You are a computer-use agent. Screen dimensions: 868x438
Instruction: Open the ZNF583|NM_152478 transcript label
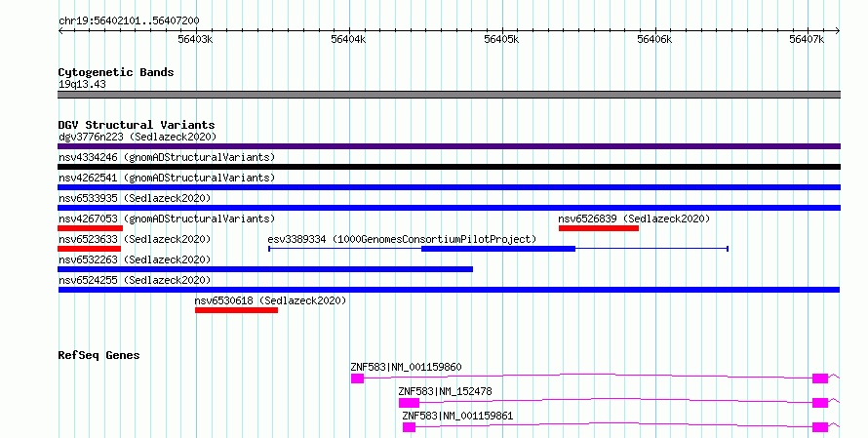pyautogui.click(x=445, y=391)
